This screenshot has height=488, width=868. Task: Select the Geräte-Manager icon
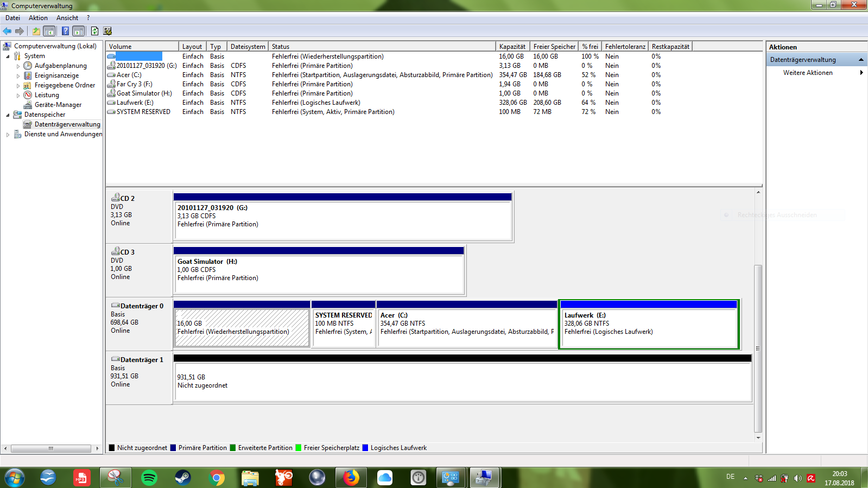tap(28, 105)
